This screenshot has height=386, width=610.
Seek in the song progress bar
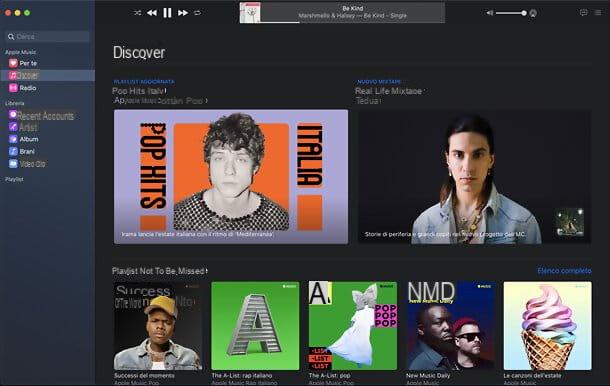pos(352,22)
